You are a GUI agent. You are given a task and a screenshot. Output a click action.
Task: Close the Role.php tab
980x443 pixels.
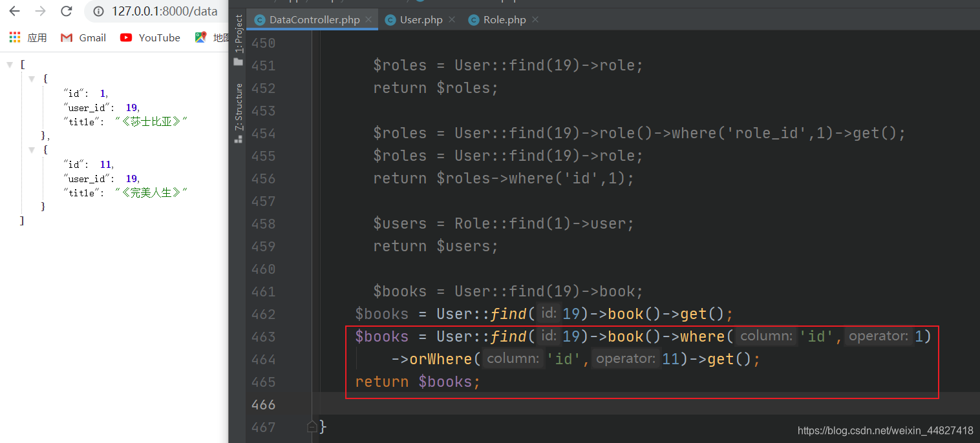535,20
